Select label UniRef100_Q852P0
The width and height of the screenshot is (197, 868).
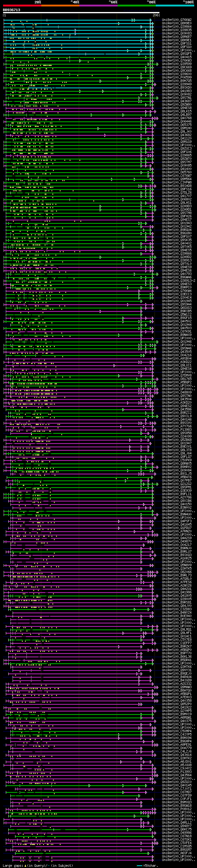[177, 704]
